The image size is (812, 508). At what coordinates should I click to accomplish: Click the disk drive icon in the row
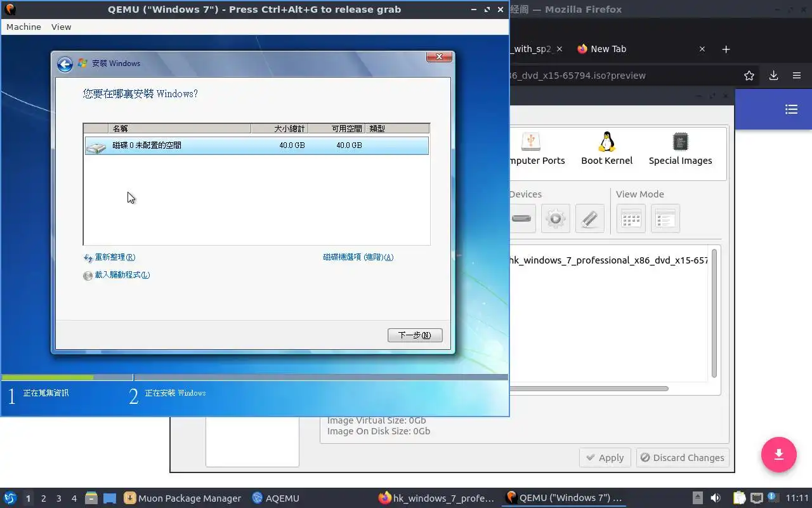pos(96,147)
